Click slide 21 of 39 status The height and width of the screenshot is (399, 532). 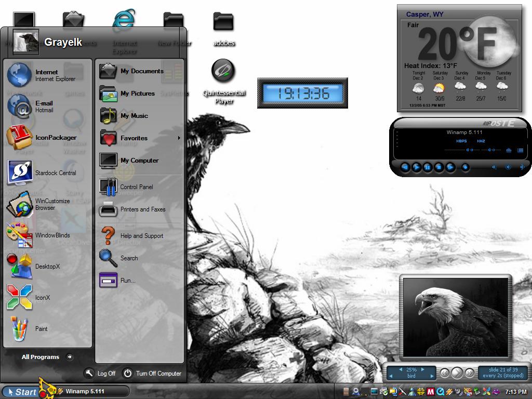pos(503,369)
